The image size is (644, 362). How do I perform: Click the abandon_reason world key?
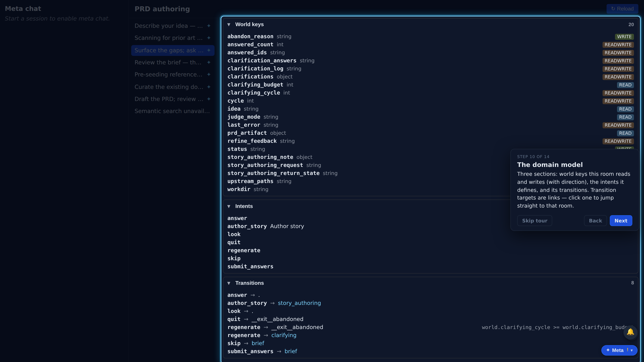click(x=250, y=36)
